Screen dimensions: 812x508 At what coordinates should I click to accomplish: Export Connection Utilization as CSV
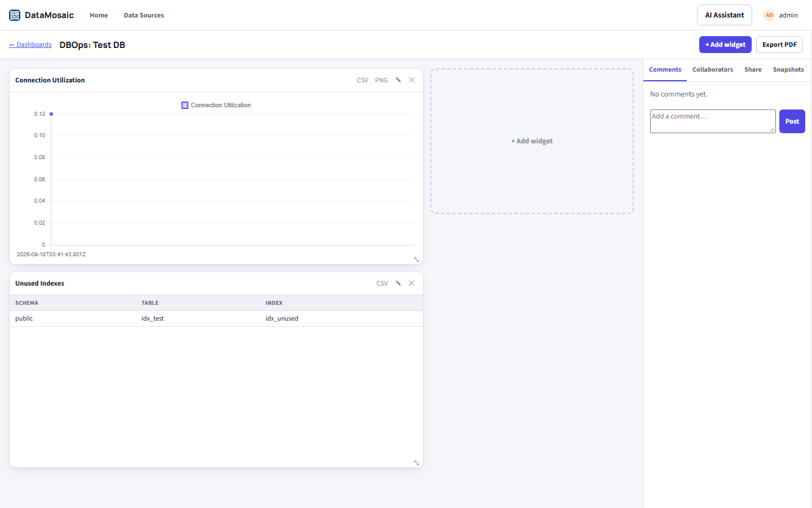(x=363, y=80)
